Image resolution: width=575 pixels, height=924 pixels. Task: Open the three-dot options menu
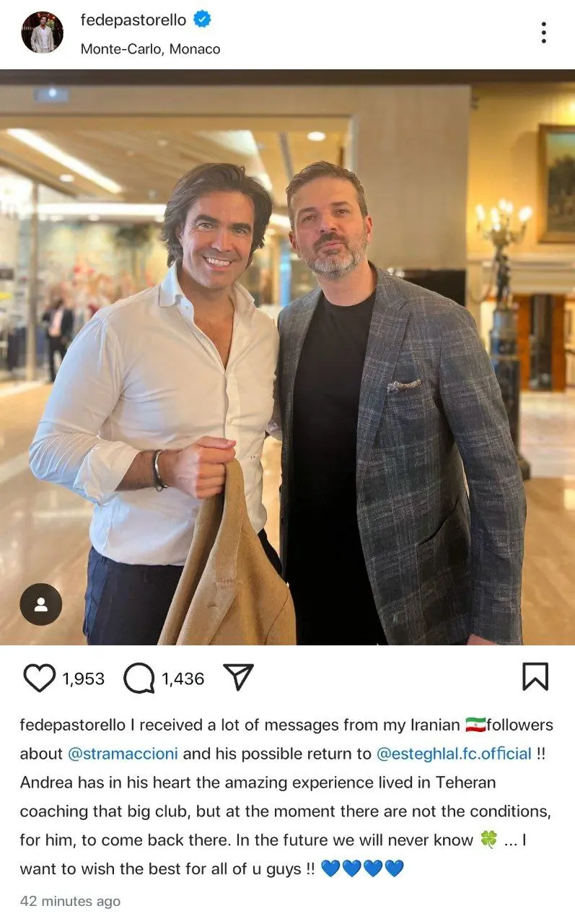point(543,32)
